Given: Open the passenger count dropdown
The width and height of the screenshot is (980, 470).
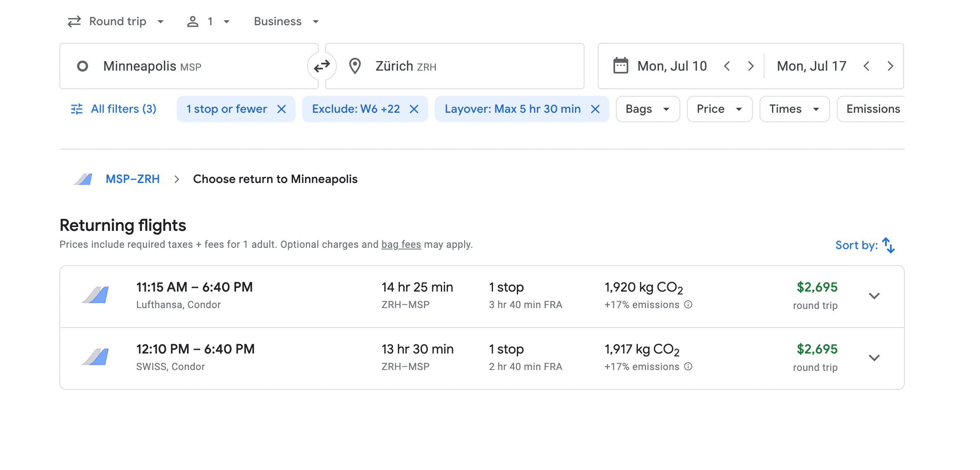Looking at the screenshot, I should pyautogui.click(x=209, y=21).
